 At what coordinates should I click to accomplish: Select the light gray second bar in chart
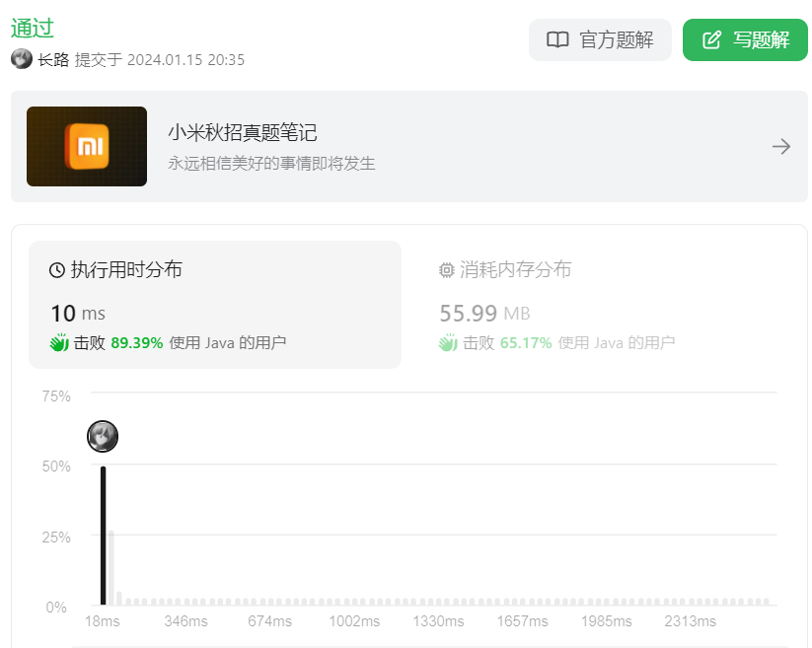pos(111,568)
